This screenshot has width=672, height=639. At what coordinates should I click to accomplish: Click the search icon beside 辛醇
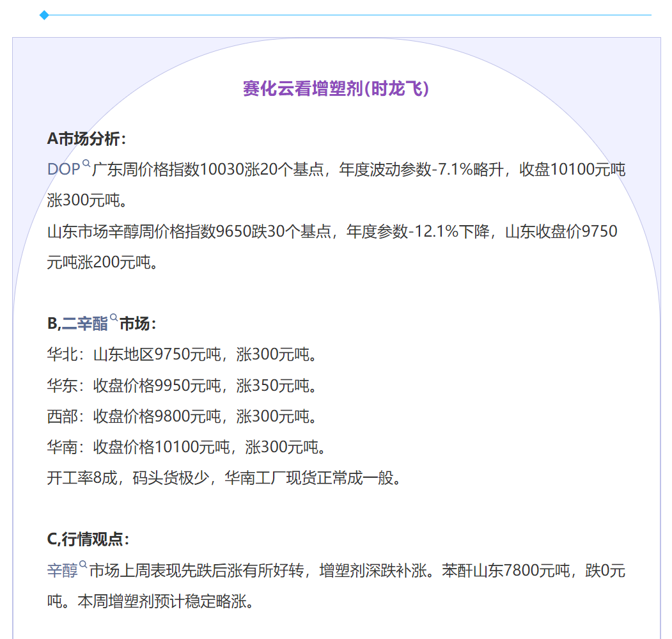coord(83,565)
